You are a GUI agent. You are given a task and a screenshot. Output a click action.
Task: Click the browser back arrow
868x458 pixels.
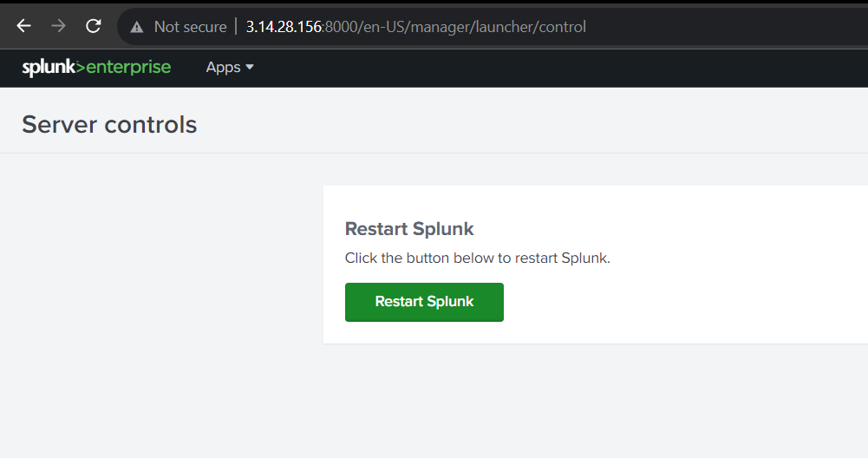(23, 26)
